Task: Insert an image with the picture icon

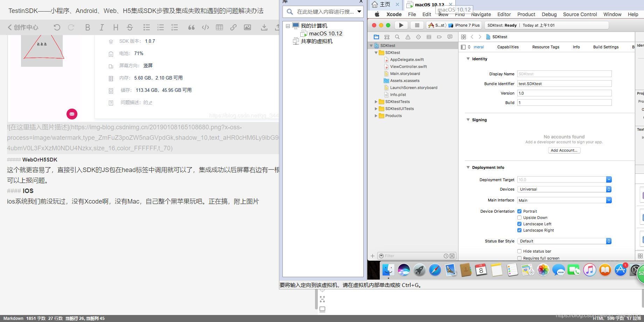Action: [x=247, y=27]
